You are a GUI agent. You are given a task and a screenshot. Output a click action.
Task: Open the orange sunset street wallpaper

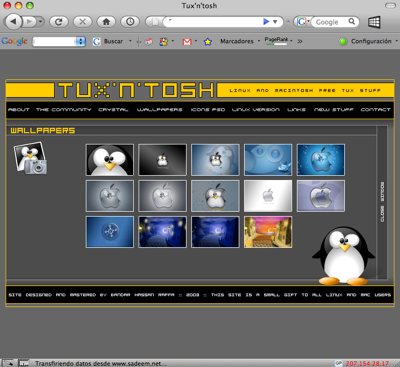click(x=268, y=232)
